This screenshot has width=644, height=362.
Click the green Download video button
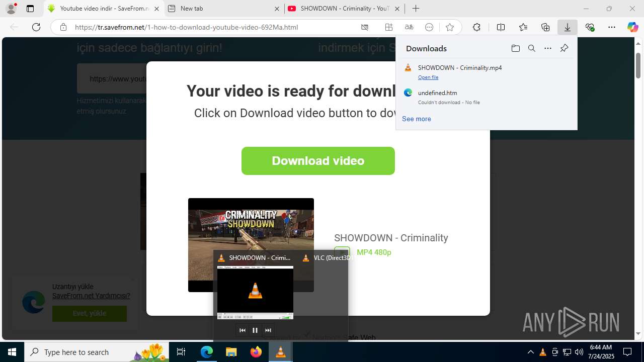coord(318,161)
